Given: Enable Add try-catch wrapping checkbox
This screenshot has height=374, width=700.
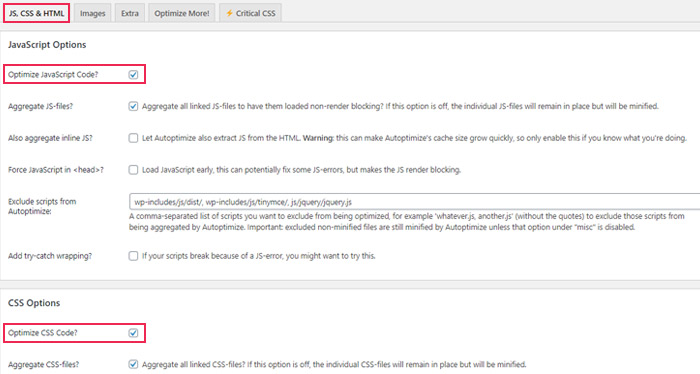Looking at the screenshot, I should click(x=133, y=256).
